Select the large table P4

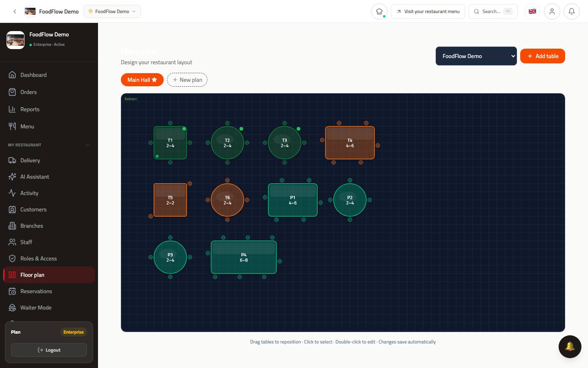tap(244, 257)
